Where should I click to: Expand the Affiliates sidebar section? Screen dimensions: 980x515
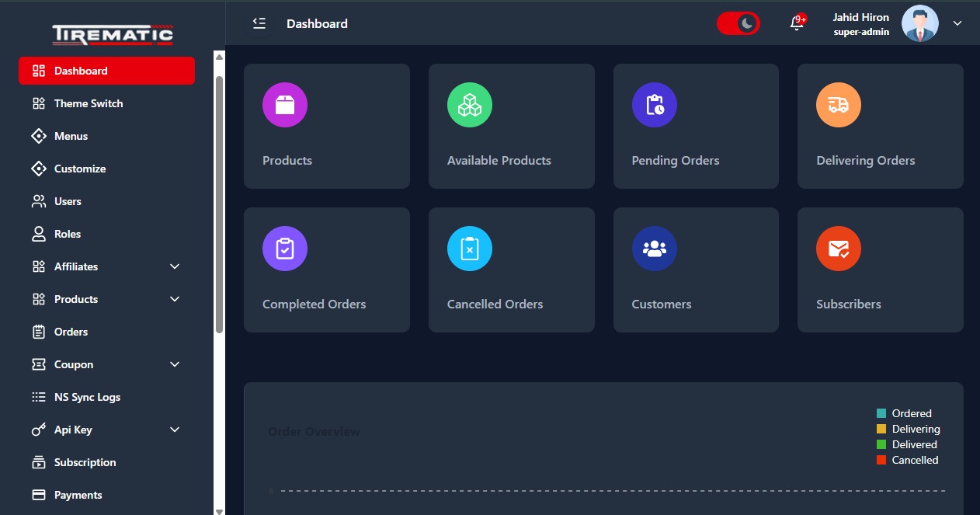point(174,266)
